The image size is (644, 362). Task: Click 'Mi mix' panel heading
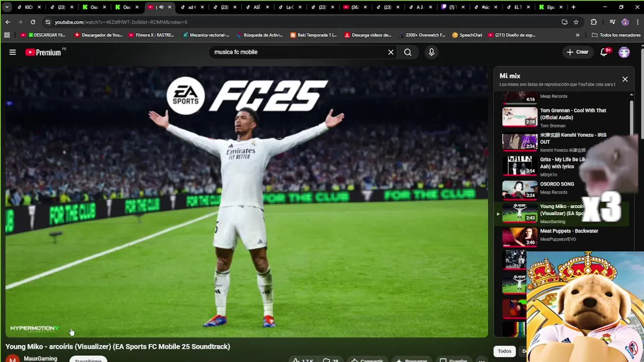click(x=510, y=76)
